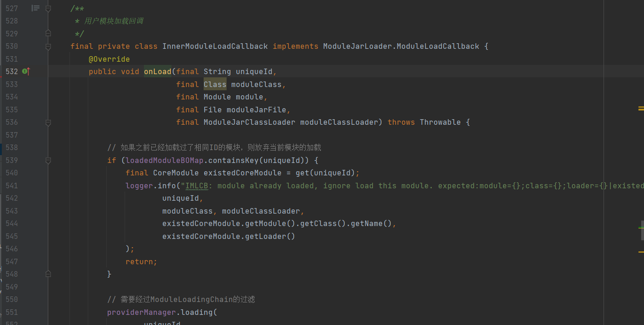Click the @Override annotation
The image size is (644, 325).
point(109,59)
